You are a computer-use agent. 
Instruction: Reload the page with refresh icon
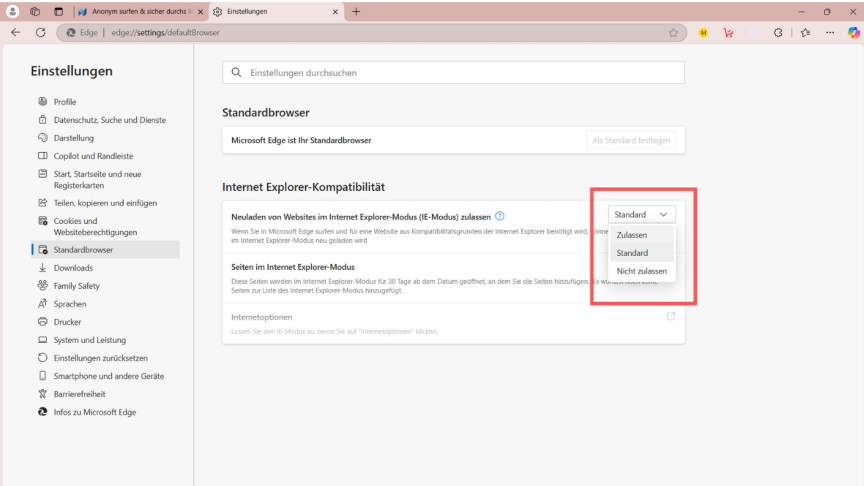(x=40, y=33)
